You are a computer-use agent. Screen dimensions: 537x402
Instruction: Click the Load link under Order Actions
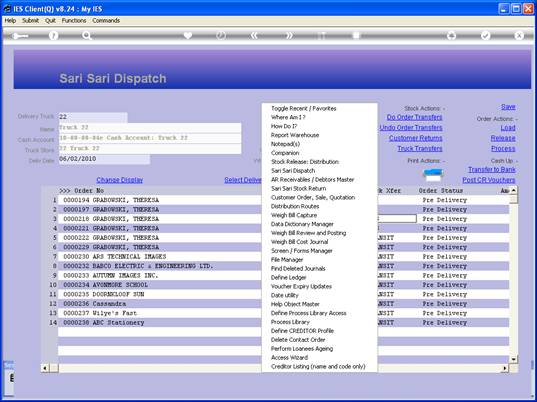tap(508, 128)
